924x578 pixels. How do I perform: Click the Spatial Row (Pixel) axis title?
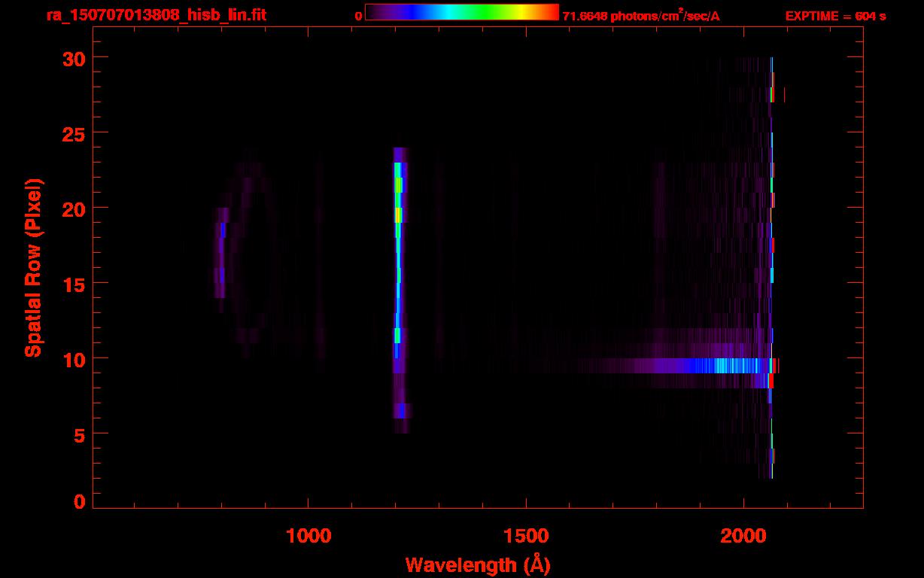[33, 267]
